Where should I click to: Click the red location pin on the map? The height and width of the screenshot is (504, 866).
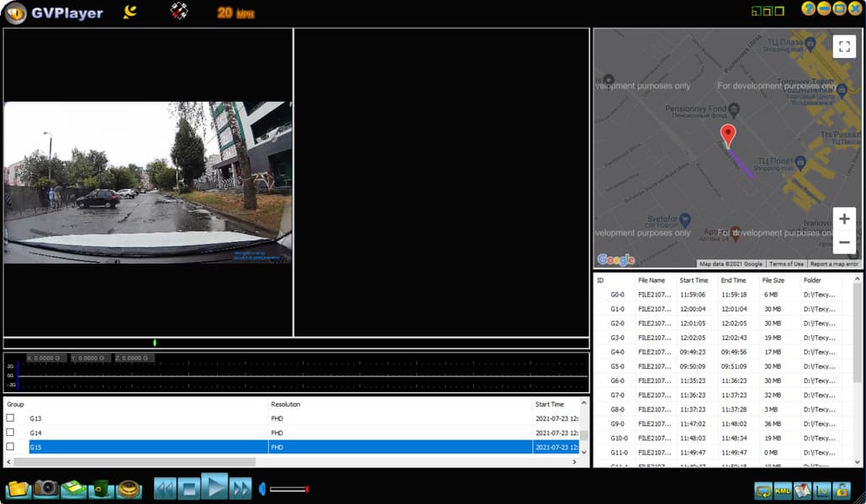click(x=728, y=136)
